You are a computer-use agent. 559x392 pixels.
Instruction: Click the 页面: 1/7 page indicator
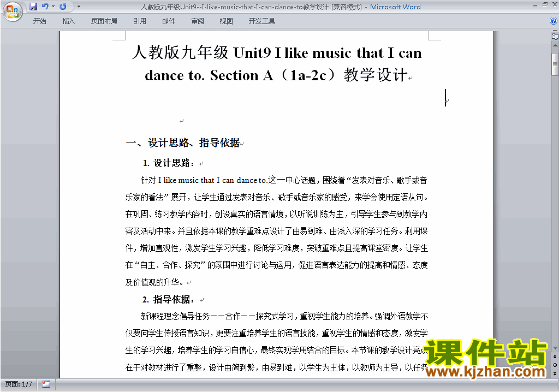tap(19, 384)
